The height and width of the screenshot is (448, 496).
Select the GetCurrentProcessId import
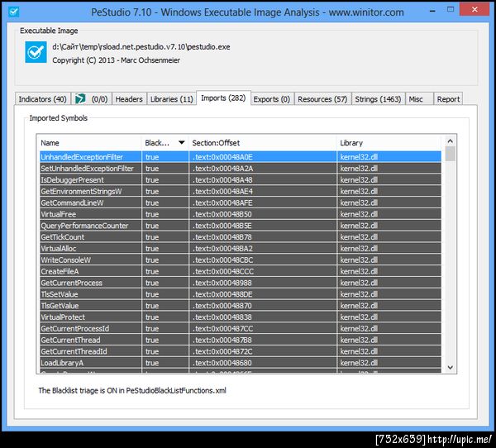click(x=241, y=328)
